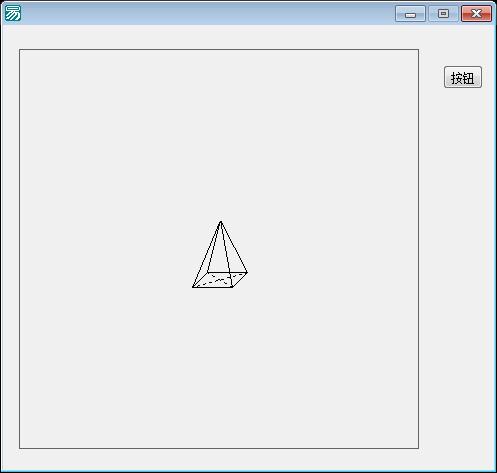Image resolution: width=497 pixels, height=473 pixels.
Task: Click the apex of the wireframe pyramid
Action: click(221, 222)
